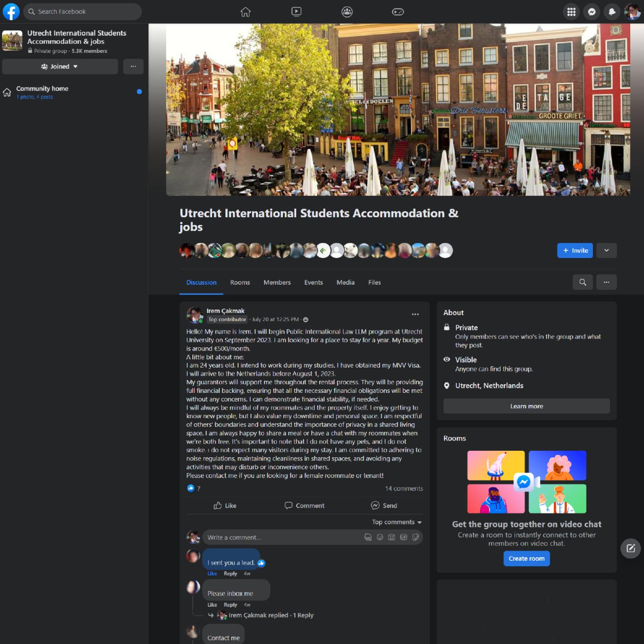The width and height of the screenshot is (644, 644).
Task: Open Community home in sidebar
Action: (x=74, y=92)
